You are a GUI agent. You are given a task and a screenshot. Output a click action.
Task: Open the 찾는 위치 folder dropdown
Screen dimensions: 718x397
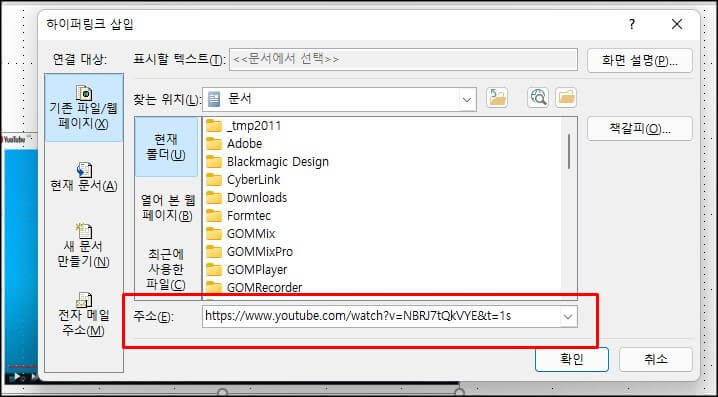click(x=467, y=99)
